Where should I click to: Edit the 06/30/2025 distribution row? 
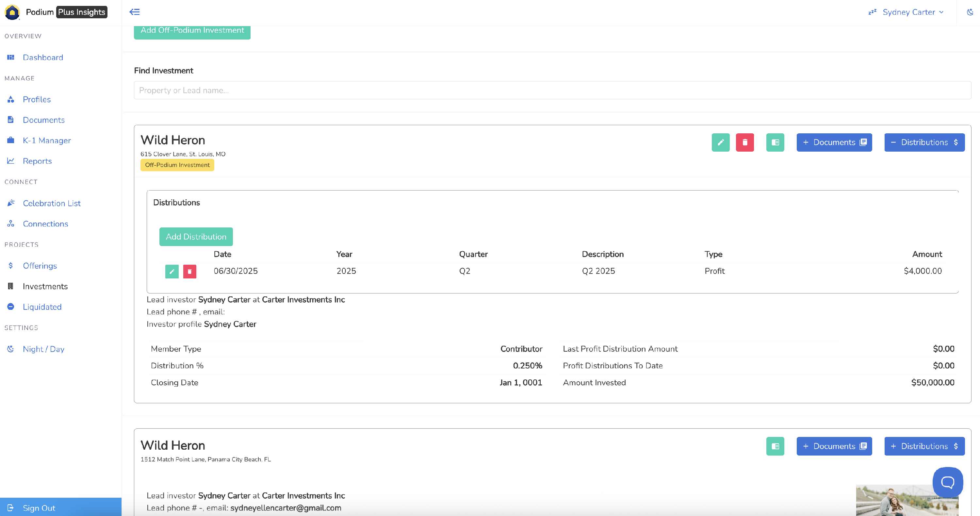coord(172,271)
